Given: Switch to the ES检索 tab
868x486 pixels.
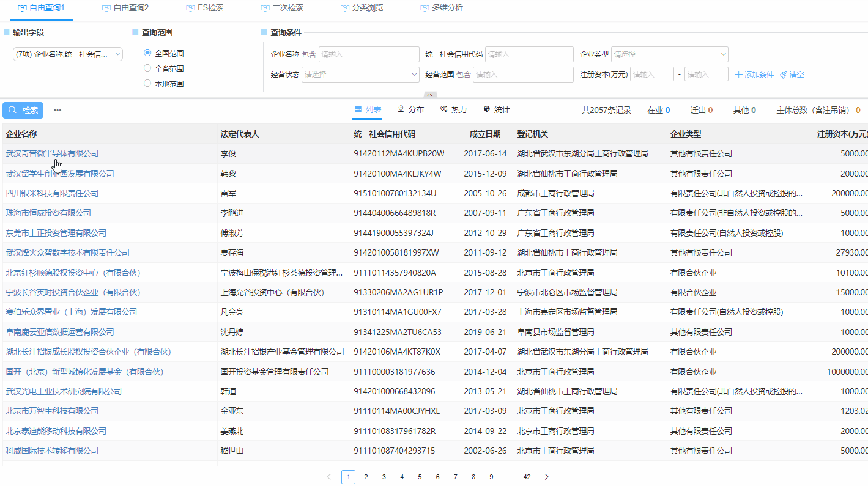Looking at the screenshot, I should tap(204, 9).
